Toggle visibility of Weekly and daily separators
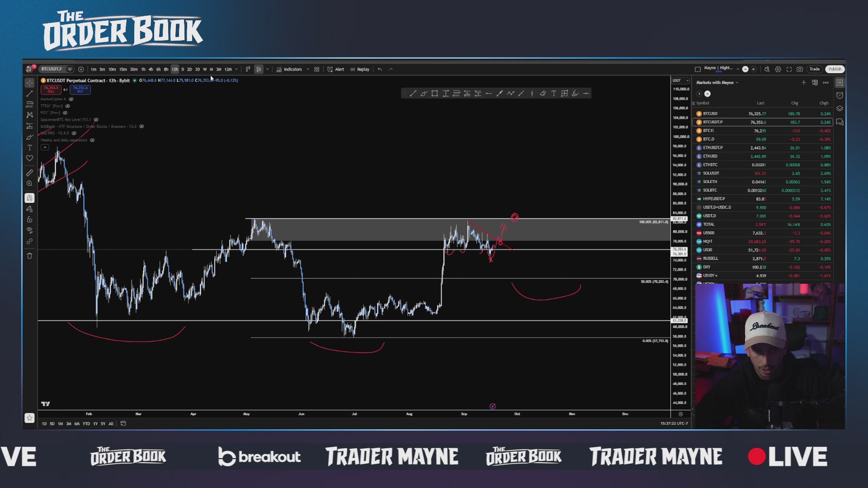Image resolution: width=868 pixels, height=488 pixels. 92,140
